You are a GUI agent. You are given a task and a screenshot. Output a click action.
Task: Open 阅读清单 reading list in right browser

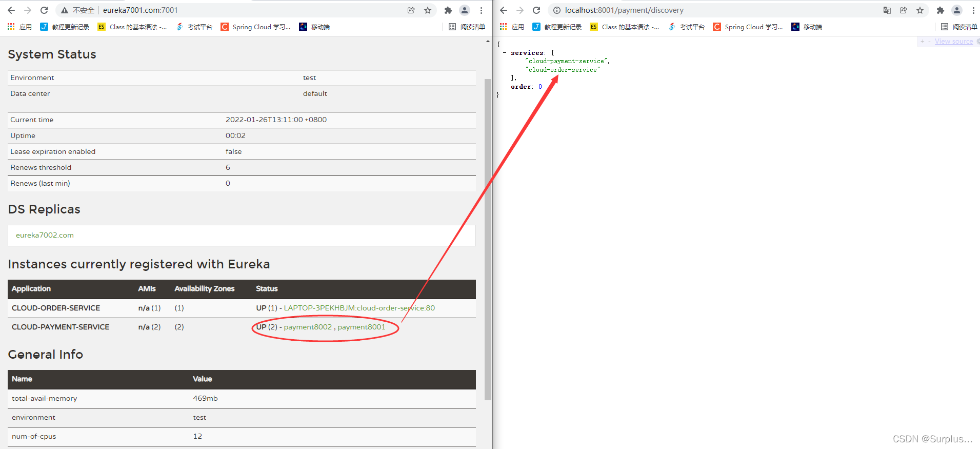[x=959, y=27]
